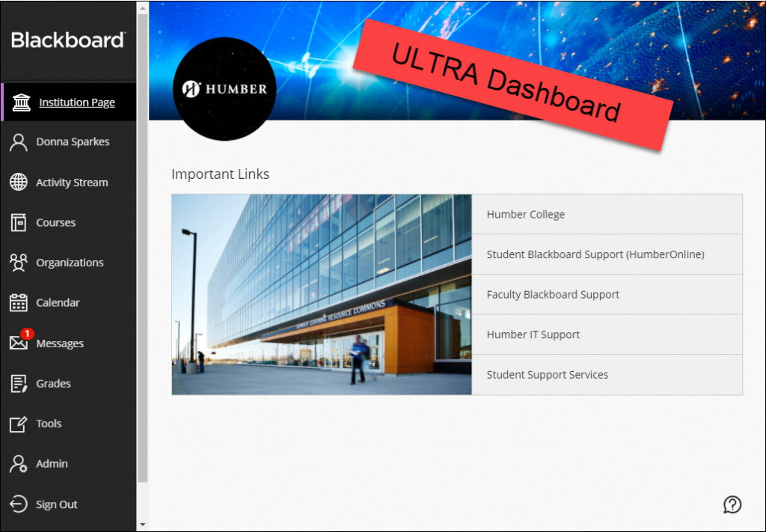Click the Admin user-gear icon

(x=19, y=464)
